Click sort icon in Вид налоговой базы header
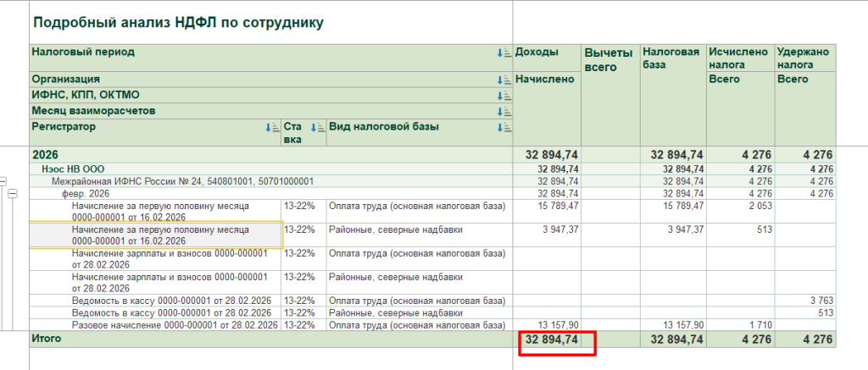This screenshot has width=868, height=370. (504, 128)
